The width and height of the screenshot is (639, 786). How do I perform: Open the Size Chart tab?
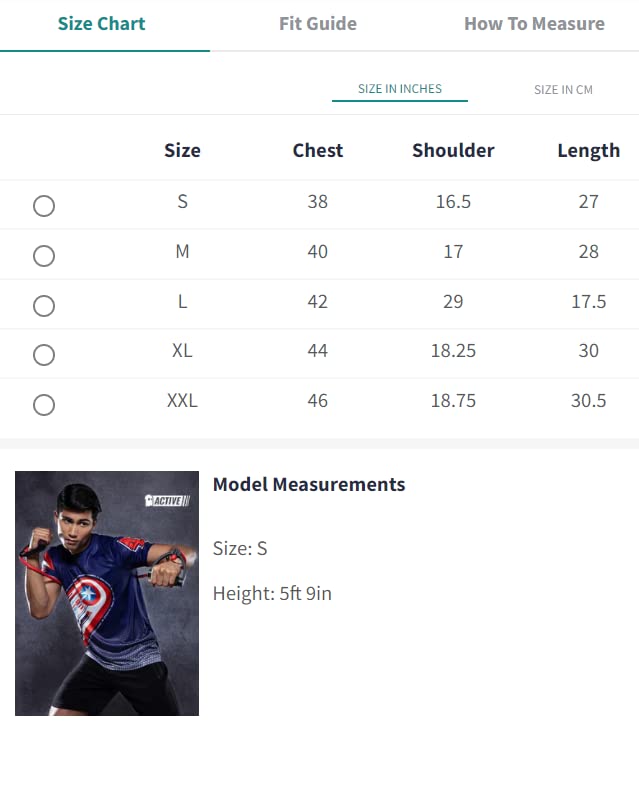tap(102, 24)
